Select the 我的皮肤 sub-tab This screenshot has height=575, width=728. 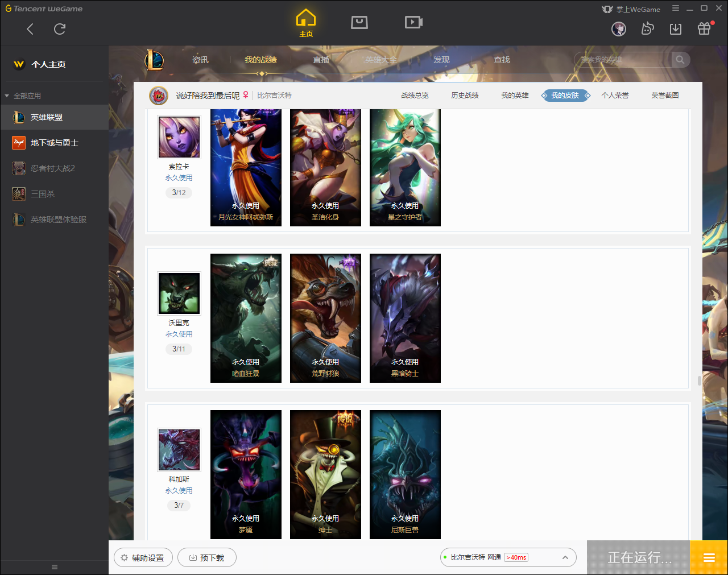565,96
